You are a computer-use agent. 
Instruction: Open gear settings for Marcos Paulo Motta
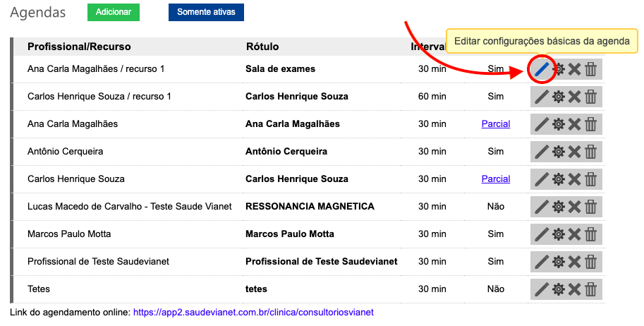[x=558, y=234]
